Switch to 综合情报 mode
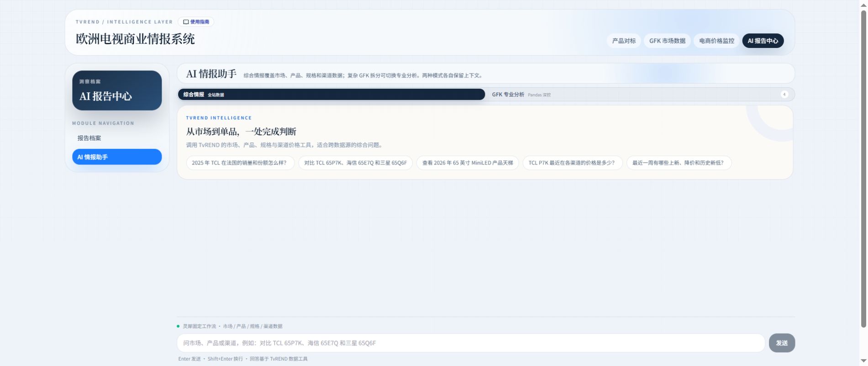The height and width of the screenshot is (366, 868). 331,95
